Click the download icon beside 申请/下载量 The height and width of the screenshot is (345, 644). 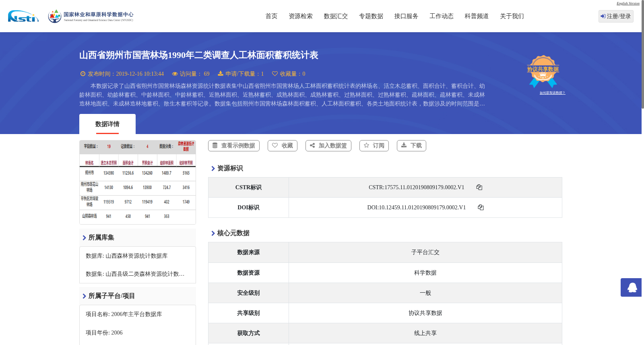[x=221, y=74]
